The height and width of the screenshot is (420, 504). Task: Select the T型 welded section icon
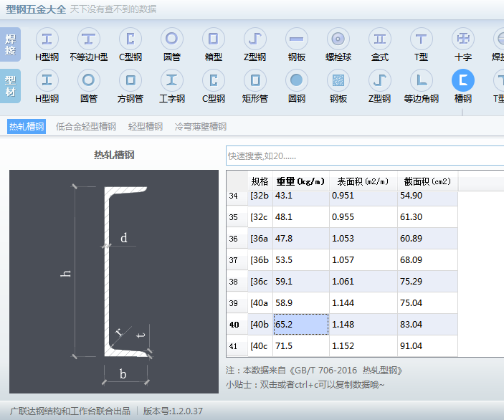coord(422,39)
